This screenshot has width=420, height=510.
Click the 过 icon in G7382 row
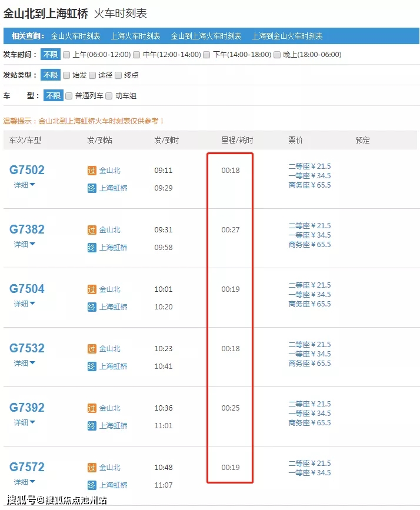[x=92, y=230]
